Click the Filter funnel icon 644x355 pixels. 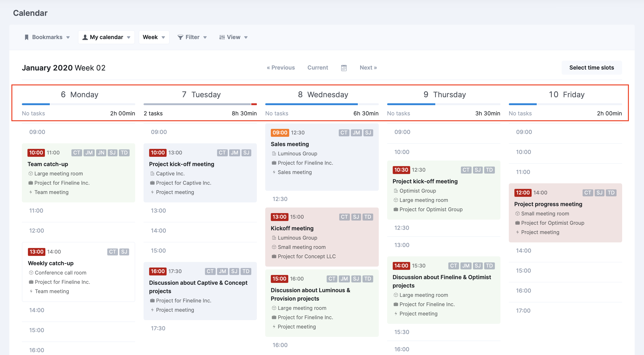(x=180, y=37)
